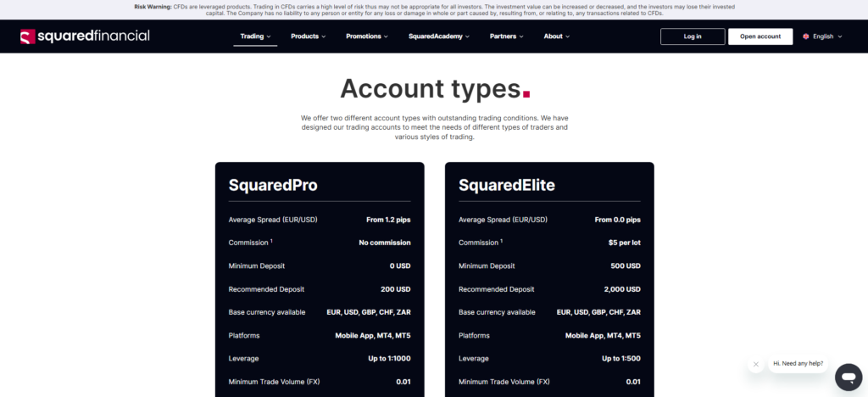The image size is (868, 397).
Task: Click SquaredElite 'Mobile App, MT4, MT5' value
Action: 603,336
